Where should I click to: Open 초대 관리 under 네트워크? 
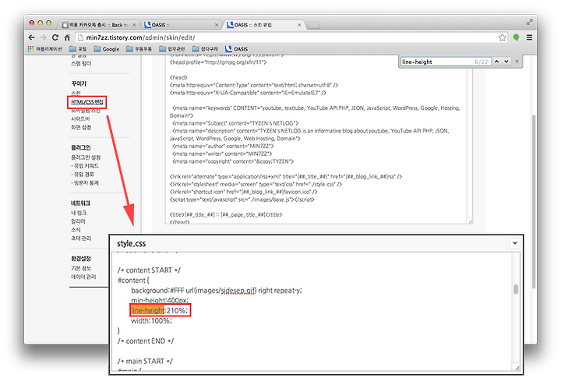pos(81,238)
